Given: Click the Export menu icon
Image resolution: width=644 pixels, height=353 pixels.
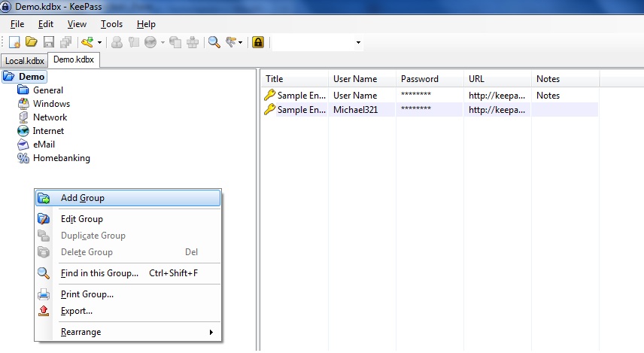Looking at the screenshot, I should pyautogui.click(x=44, y=311).
